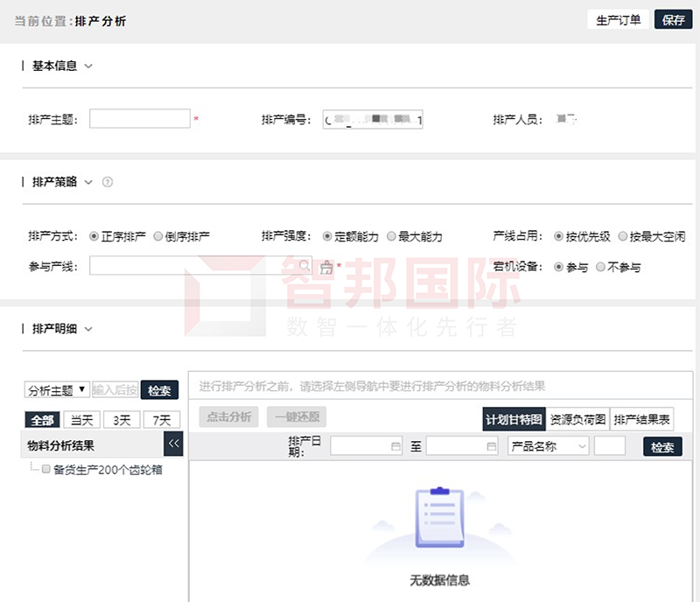
Task: Click the 排产主题 input field
Action: click(140, 117)
